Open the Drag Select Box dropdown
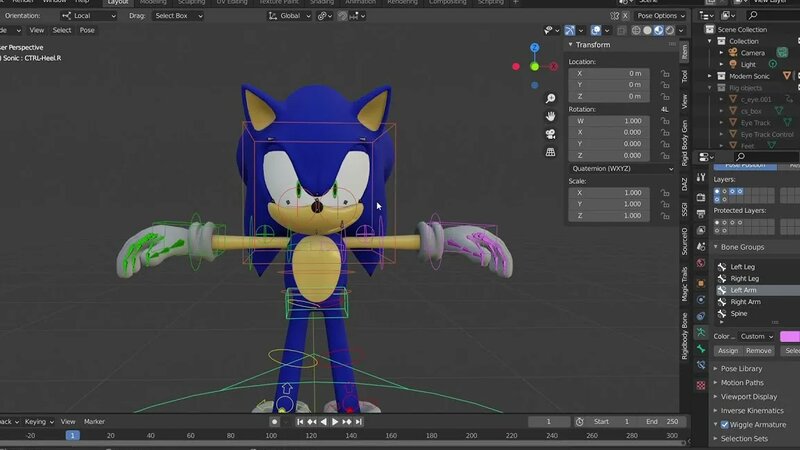Screen dimensions: 800x450 178,16
